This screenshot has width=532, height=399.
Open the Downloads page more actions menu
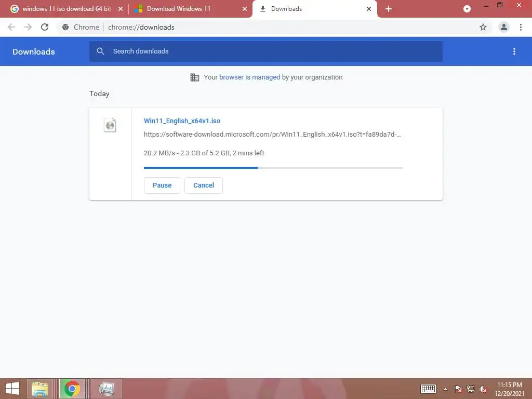point(514,51)
